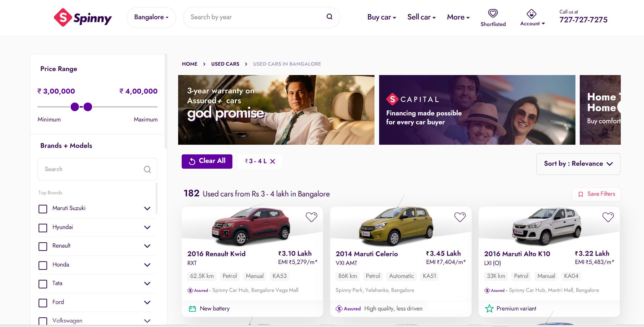Open the Sell car menu

[421, 17]
